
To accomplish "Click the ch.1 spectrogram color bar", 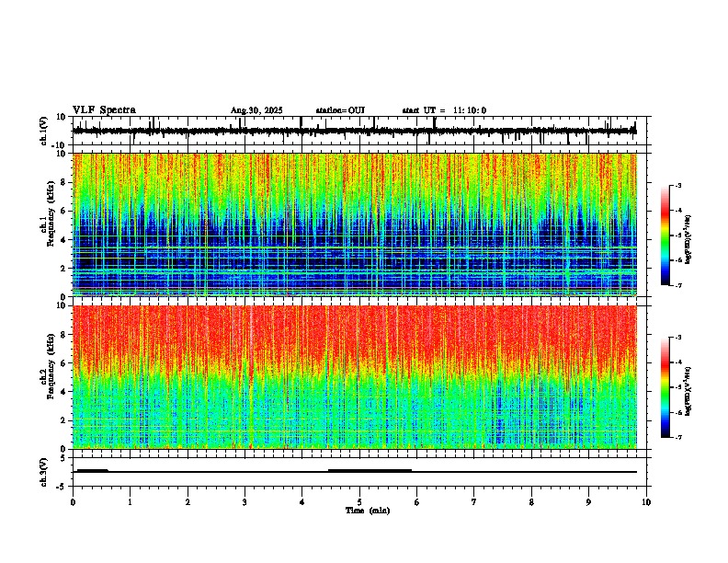I will 665,236.
